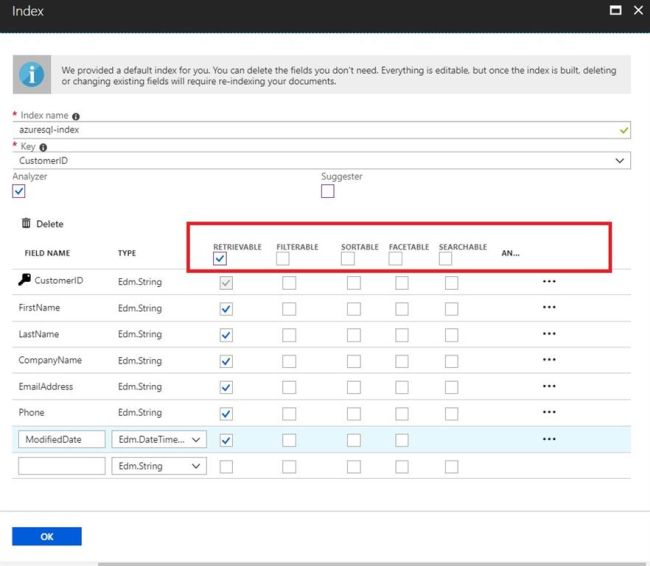This screenshot has width=650, height=566.
Task: Click the trash can Delete icon
Action: click(x=26, y=223)
